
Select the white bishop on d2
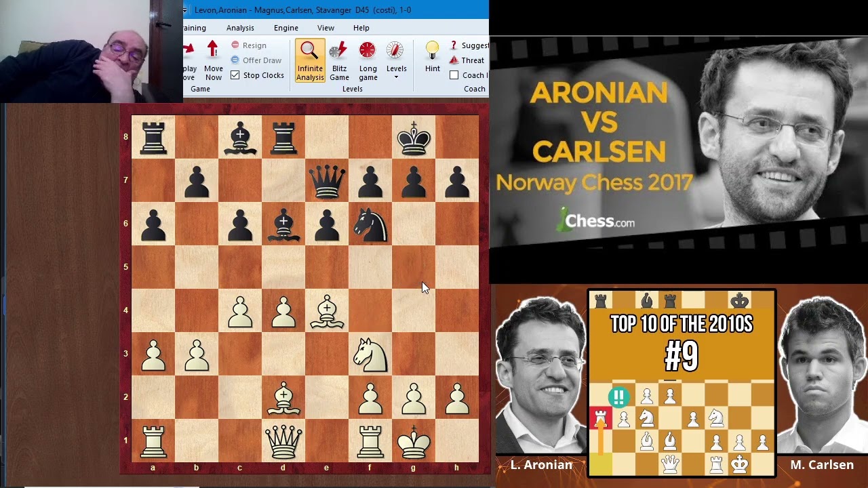283,397
